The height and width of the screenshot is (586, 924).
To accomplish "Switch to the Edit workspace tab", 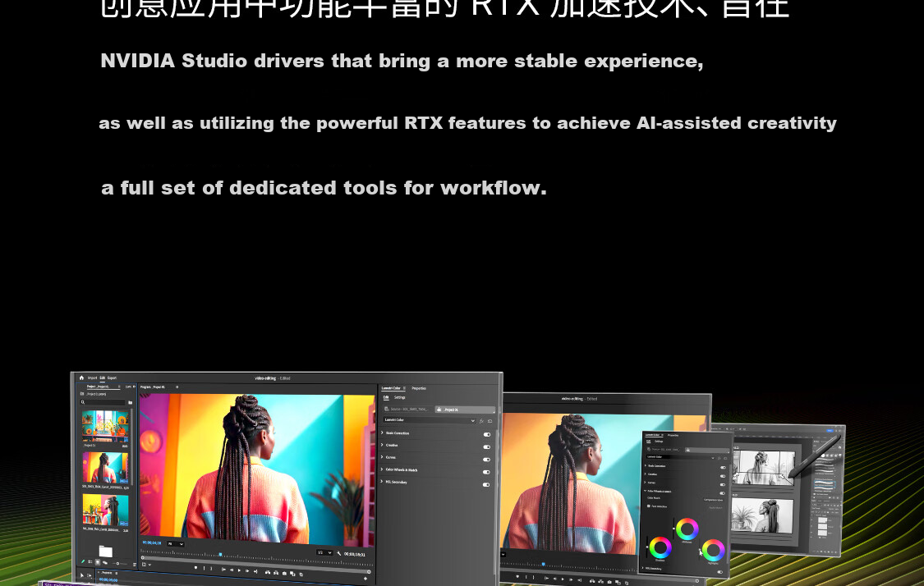I will pyautogui.click(x=102, y=378).
